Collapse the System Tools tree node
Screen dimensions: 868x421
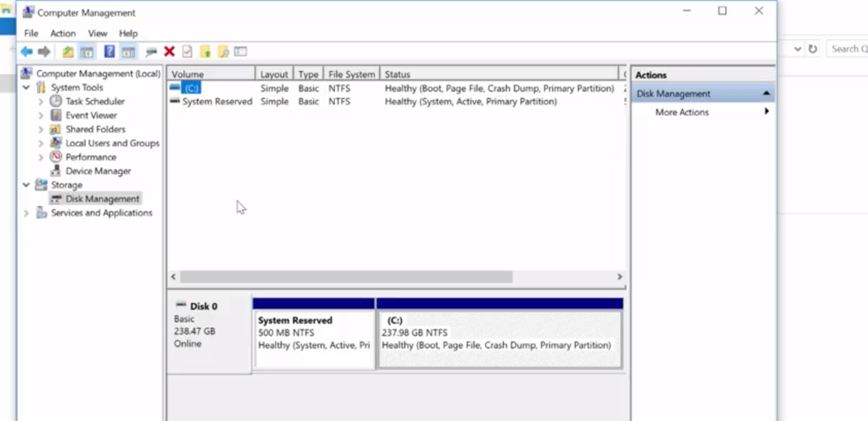pos(26,88)
